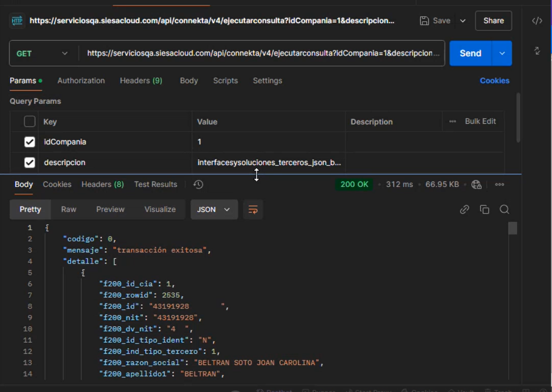The width and height of the screenshot is (552, 392).
Task: Open the request history clock icon
Action: tap(198, 184)
